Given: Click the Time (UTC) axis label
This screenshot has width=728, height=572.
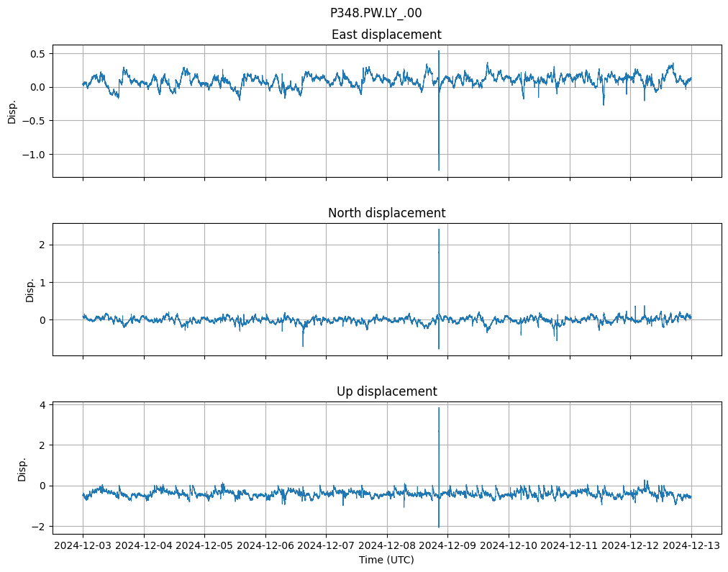Looking at the screenshot, I should [x=386, y=560].
